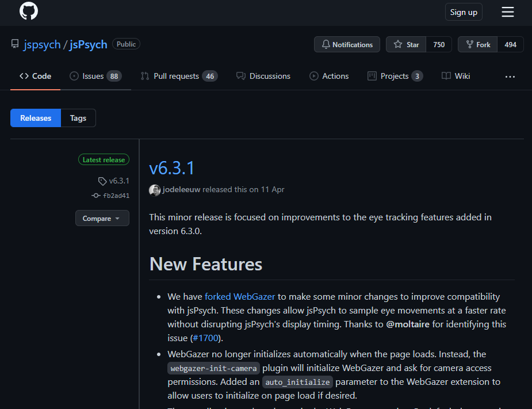The image size is (532, 409).
Task: Switch to the Wiki tab
Action: click(456, 76)
